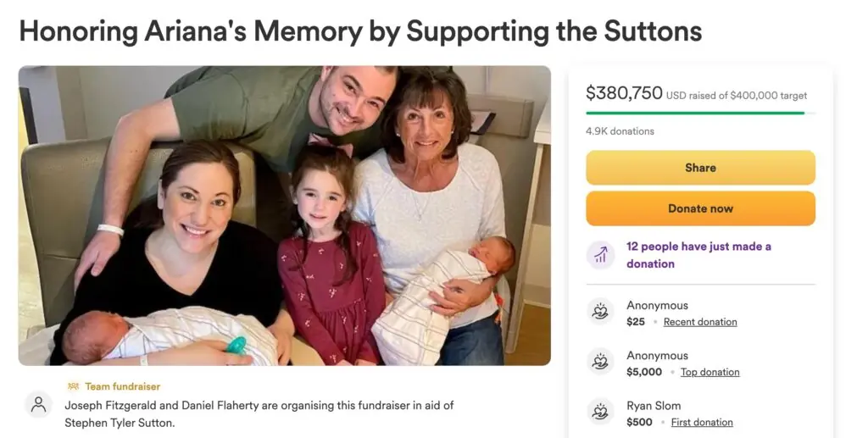Select the Ryan Slom donor name
868x438 pixels.
654,405
